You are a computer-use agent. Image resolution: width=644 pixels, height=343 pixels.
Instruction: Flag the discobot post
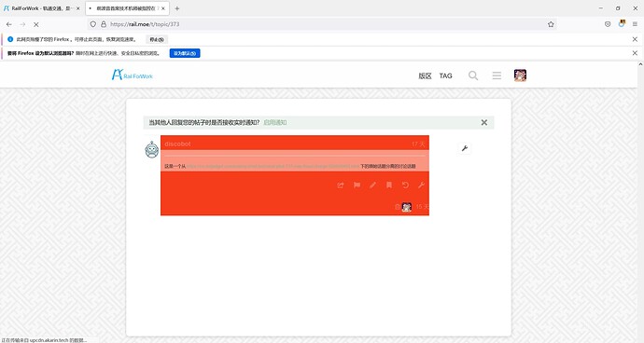pyautogui.click(x=357, y=185)
